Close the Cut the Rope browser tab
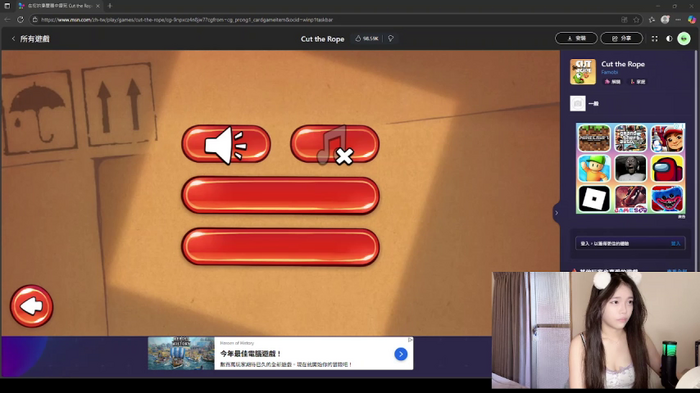 [98, 6]
